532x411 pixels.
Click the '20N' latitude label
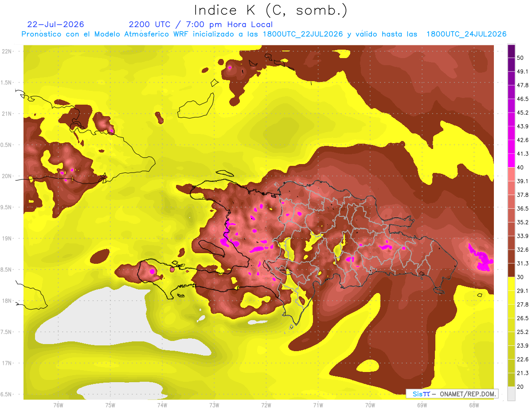tap(7, 176)
